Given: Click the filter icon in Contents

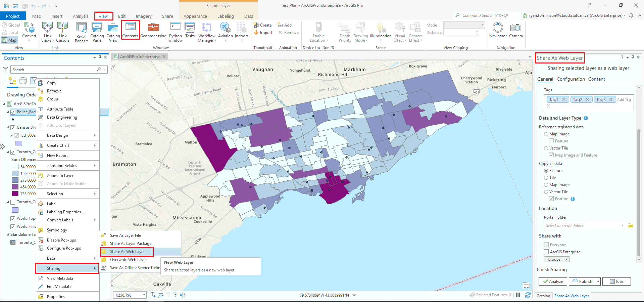Looking at the screenshot, I should coord(6,70).
